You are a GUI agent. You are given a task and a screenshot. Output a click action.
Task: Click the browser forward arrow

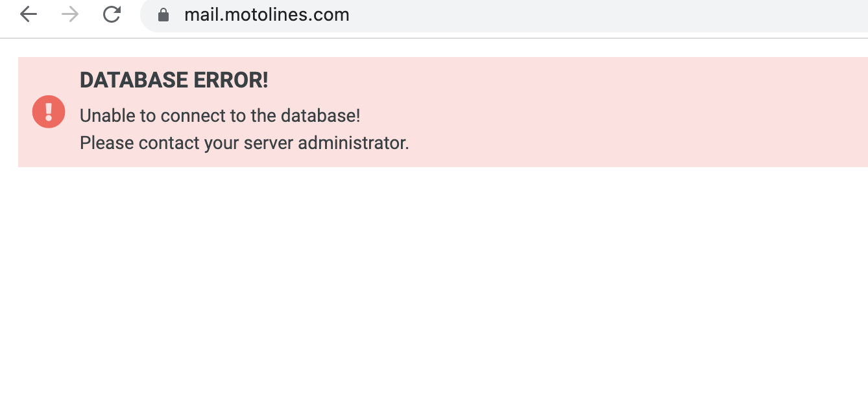pos(70,14)
